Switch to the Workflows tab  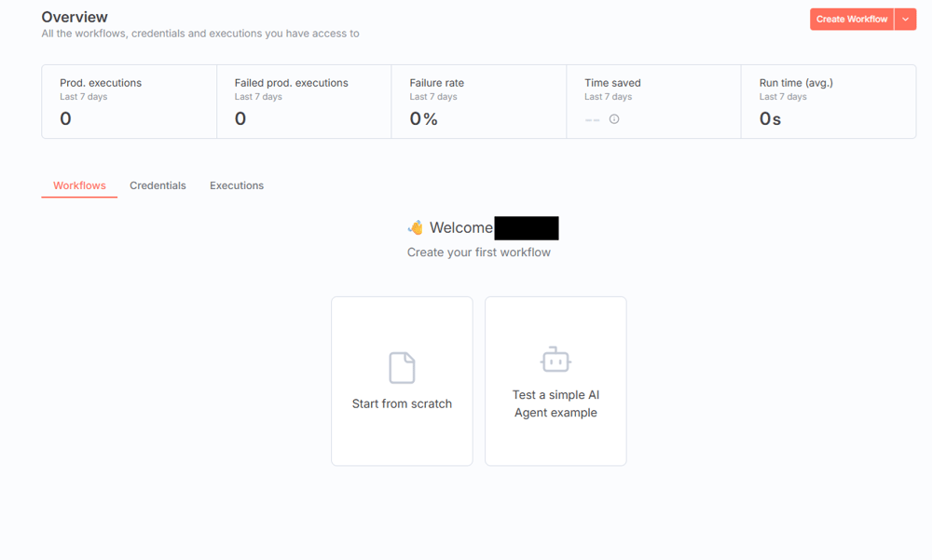point(79,185)
